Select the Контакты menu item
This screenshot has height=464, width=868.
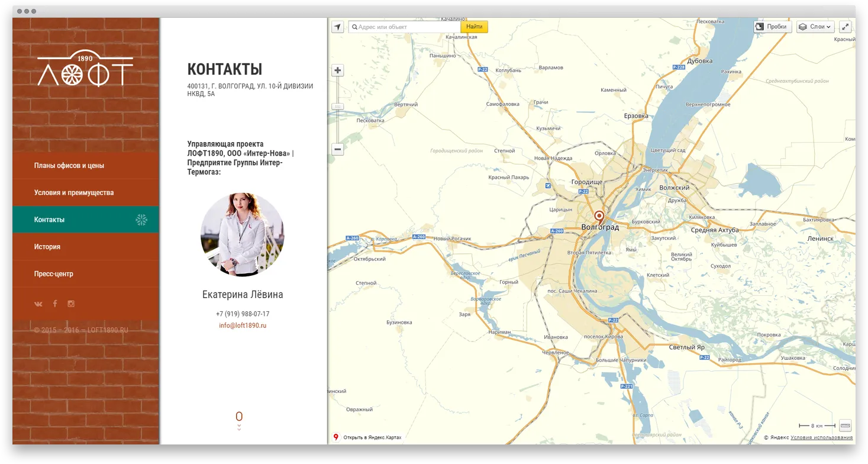pyautogui.click(x=86, y=220)
